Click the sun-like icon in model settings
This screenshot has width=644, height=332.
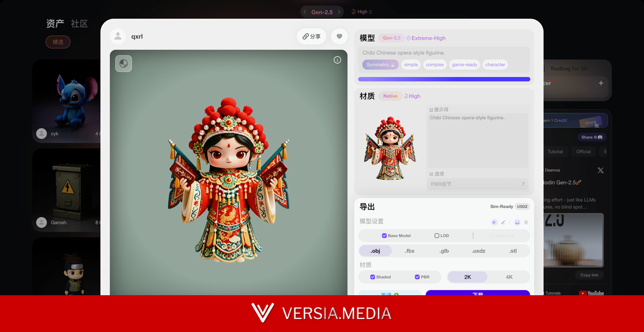coord(526,222)
